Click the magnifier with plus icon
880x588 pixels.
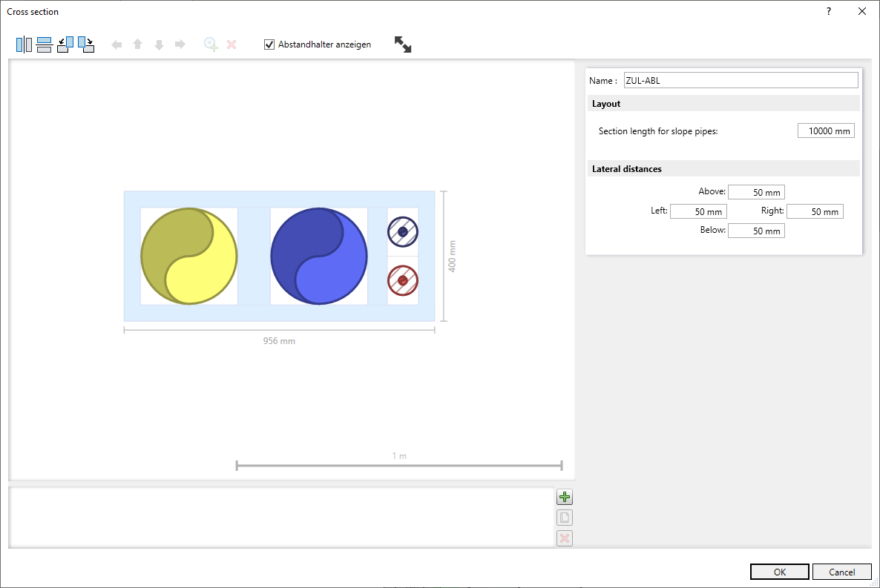pyautogui.click(x=211, y=44)
